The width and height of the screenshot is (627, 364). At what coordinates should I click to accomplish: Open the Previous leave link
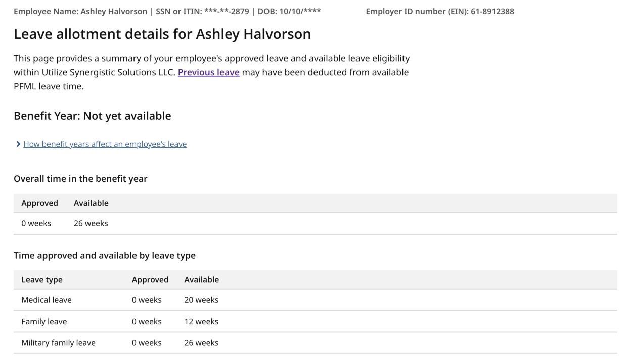click(208, 72)
